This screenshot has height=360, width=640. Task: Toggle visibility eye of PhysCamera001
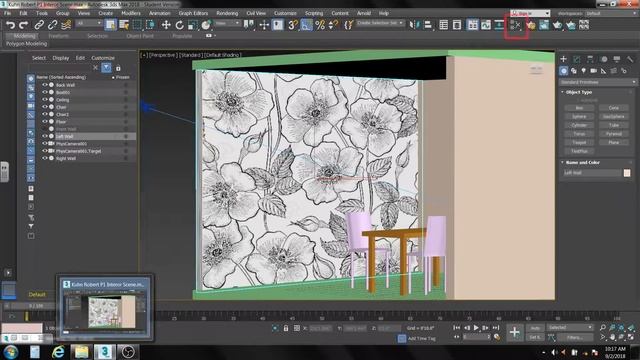(45, 144)
